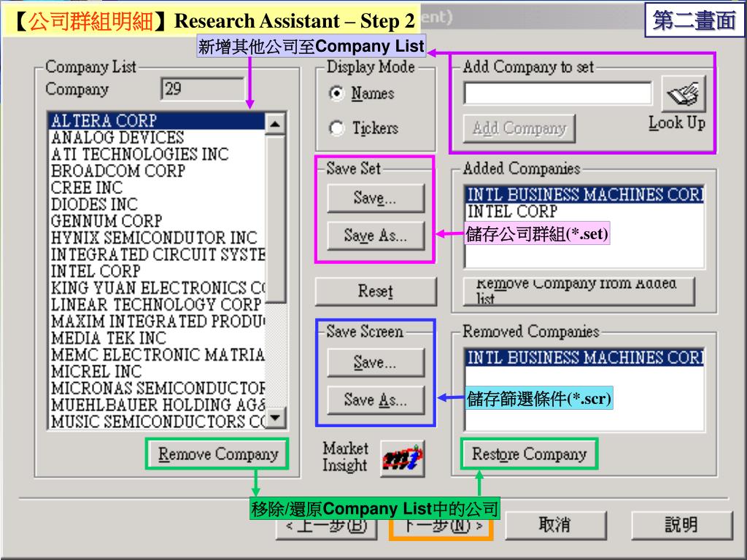Select MUEHLBAUER HOLDING AG in Company List
Viewport: 747px width, 560px height.
click(x=158, y=405)
